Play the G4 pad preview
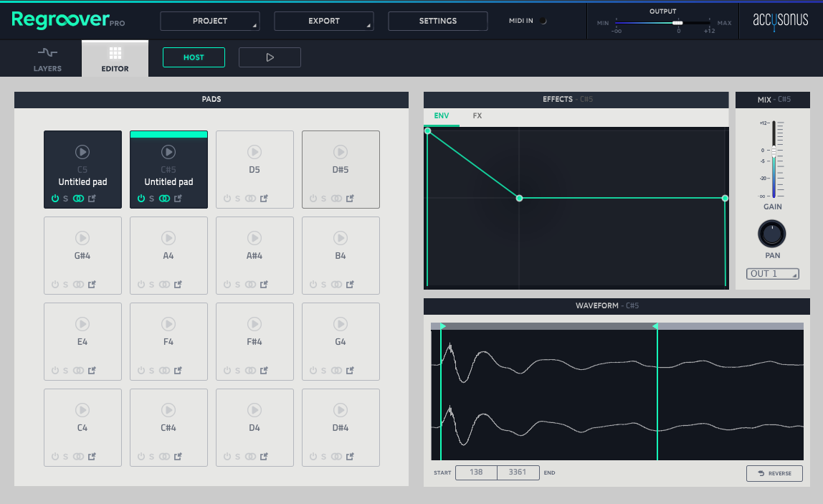823x504 pixels. click(x=341, y=325)
